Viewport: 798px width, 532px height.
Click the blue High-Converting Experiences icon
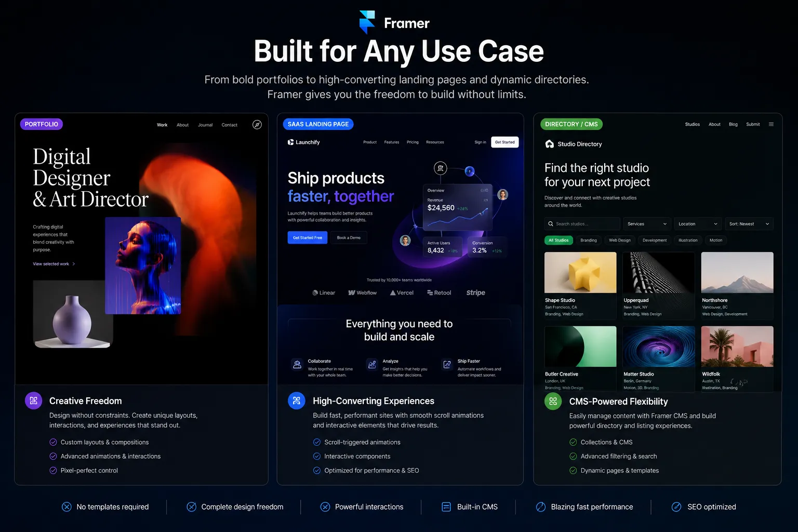[x=297, y=401]
